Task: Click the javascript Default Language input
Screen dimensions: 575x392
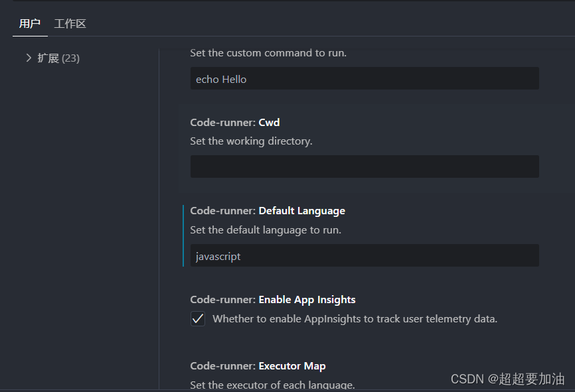Action: 364,255
